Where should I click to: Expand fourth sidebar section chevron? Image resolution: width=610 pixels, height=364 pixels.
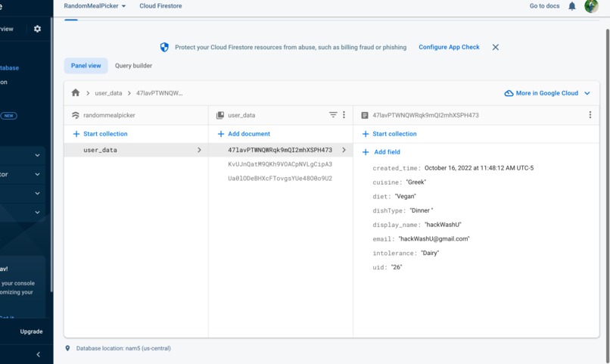(37, 213)
